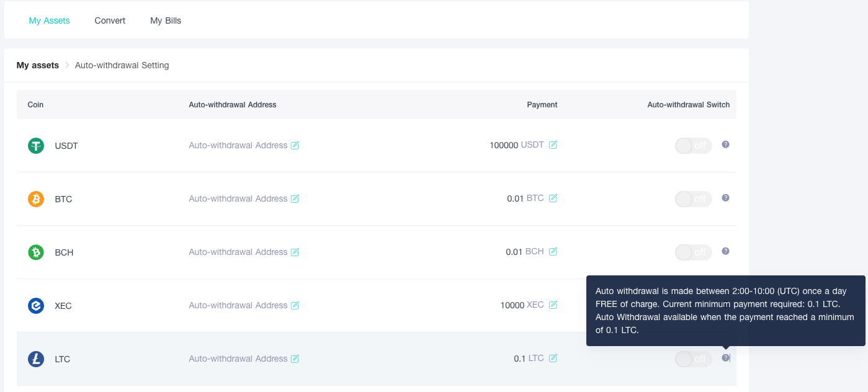Viewport: 868px width, 392px height.
Task: Turn on BTC auto-withdrawal switch
Action: [x=693, y=199]
